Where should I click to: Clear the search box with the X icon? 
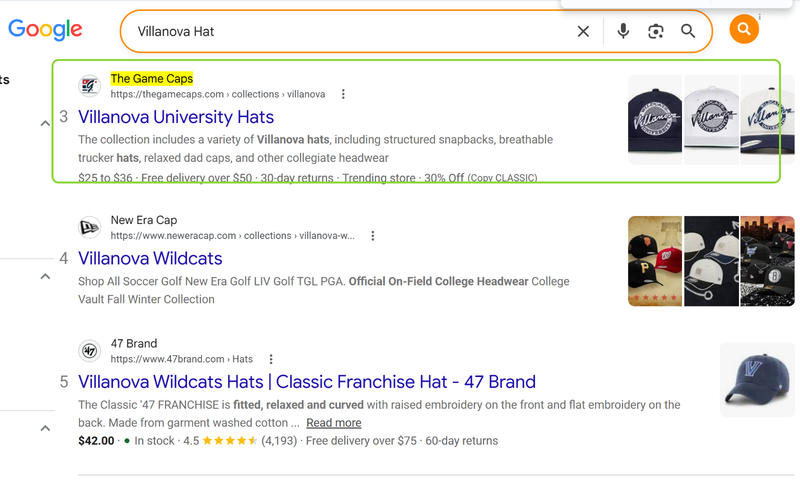click(x=583, y=32)
